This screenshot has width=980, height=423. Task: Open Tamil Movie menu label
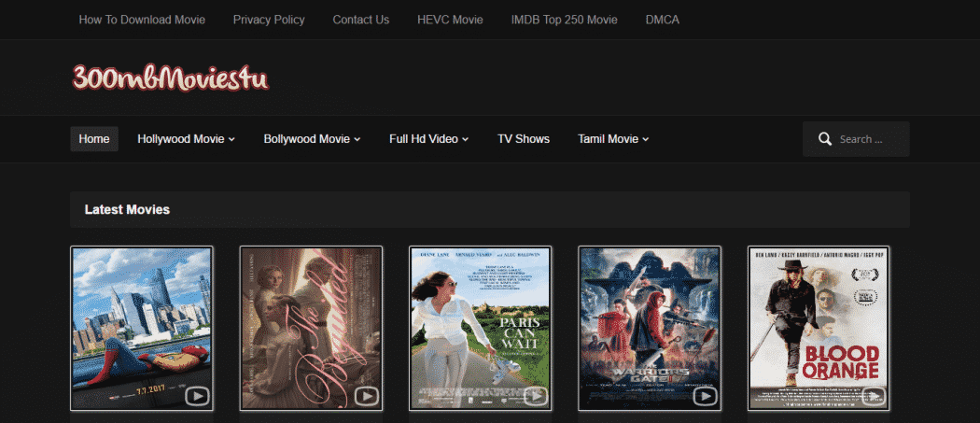point(609,139)
